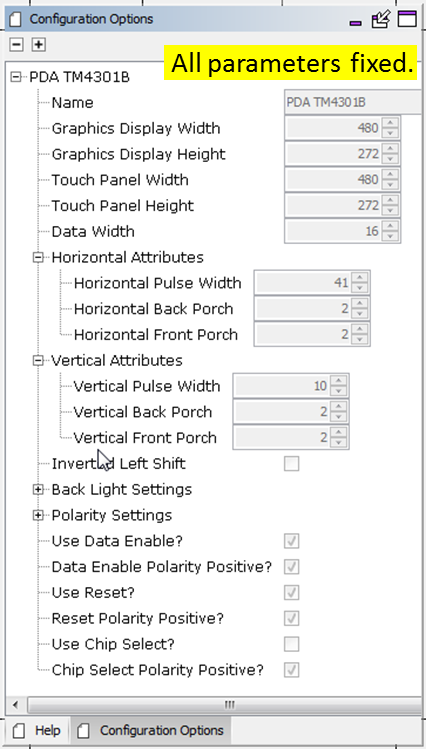Select the Configuration Options bottom tab

(x=151, y=730)
